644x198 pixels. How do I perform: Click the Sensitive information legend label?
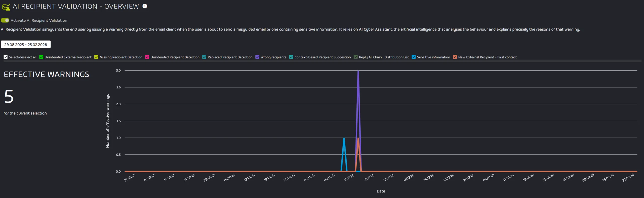433,57
